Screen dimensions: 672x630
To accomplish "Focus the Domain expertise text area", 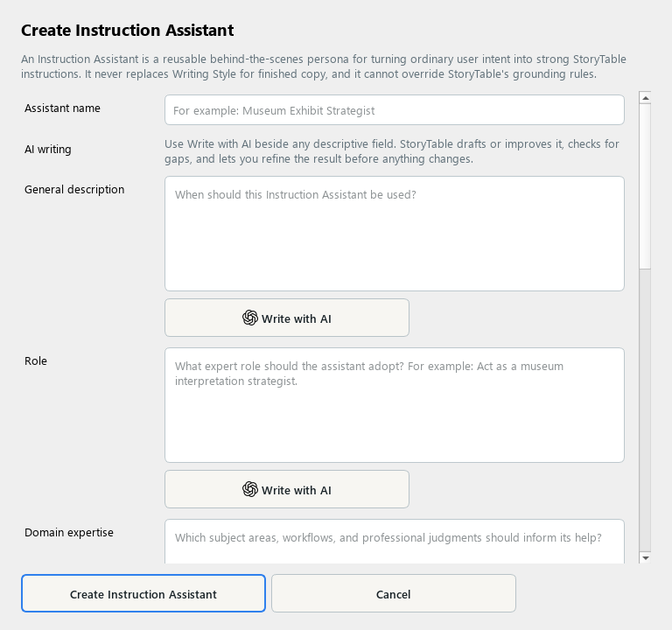I will pyautogui.click(x=395, y=542).
